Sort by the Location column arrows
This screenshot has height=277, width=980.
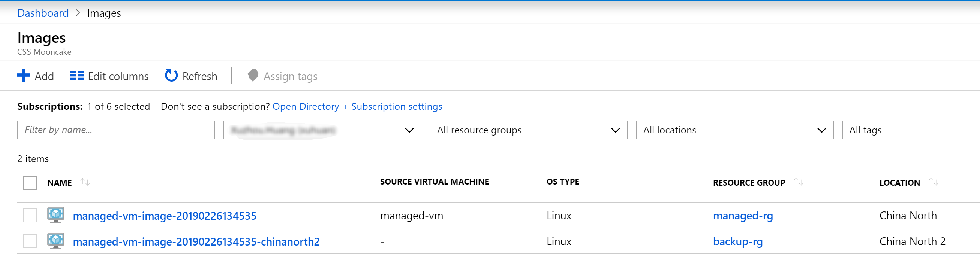click(933, 182)
